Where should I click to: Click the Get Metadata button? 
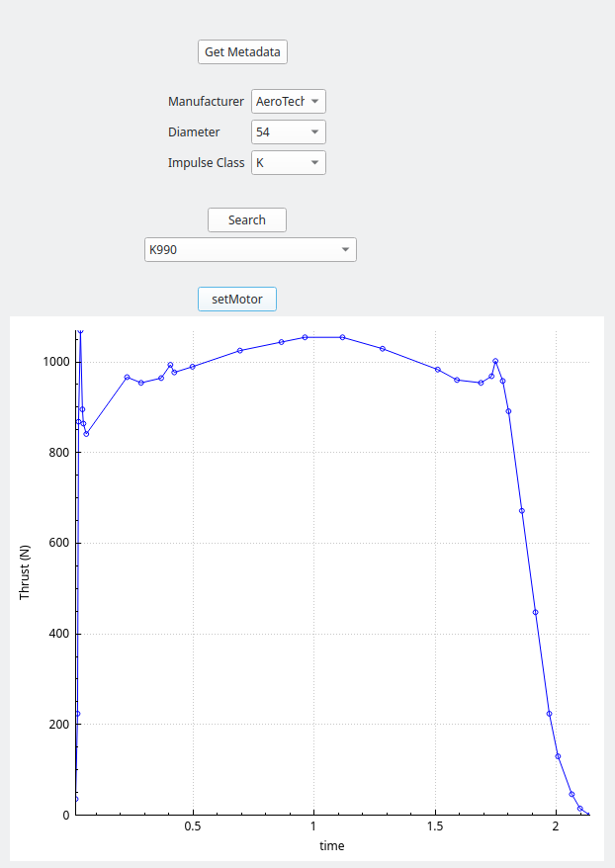[242, 52]
